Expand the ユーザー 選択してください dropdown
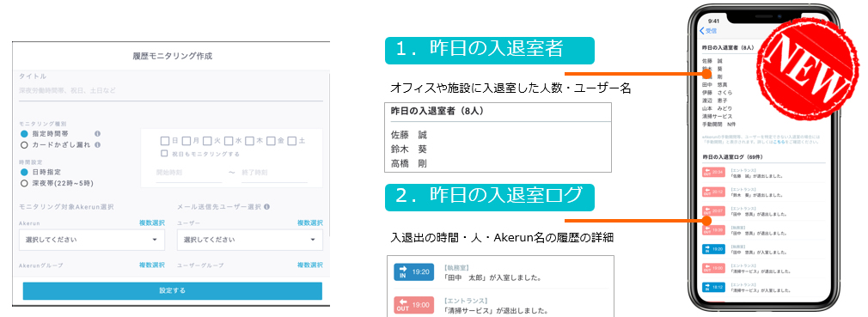 250,240
